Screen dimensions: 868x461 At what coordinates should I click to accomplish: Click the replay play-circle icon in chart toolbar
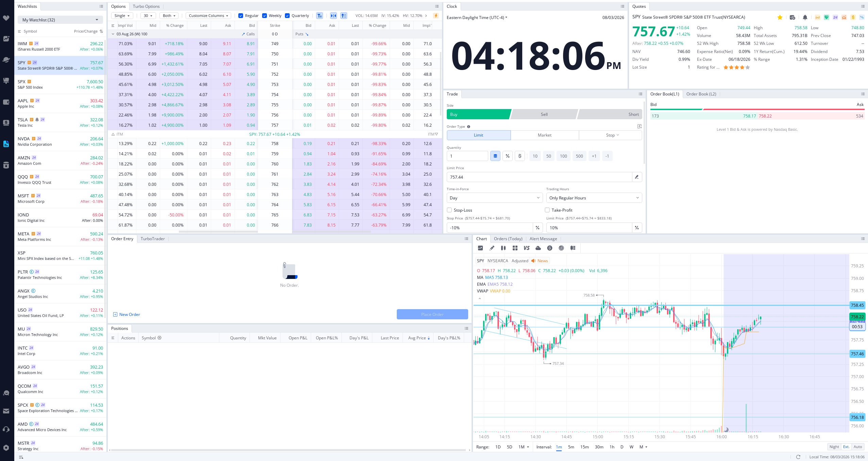(561, 248)
